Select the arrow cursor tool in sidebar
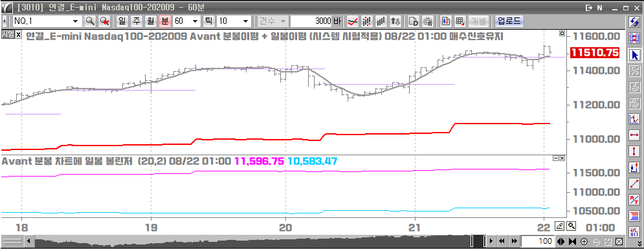 (x=634, y=54)
